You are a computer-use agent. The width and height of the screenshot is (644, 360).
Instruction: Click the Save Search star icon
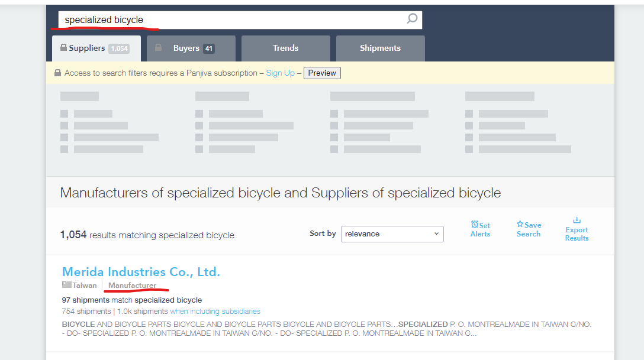click(520, 224)
